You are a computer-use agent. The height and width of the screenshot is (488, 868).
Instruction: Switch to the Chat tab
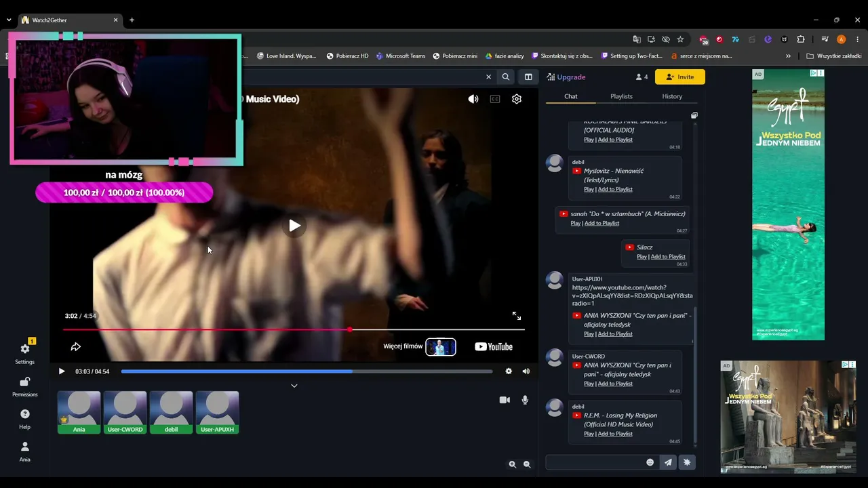click(571, 96)
